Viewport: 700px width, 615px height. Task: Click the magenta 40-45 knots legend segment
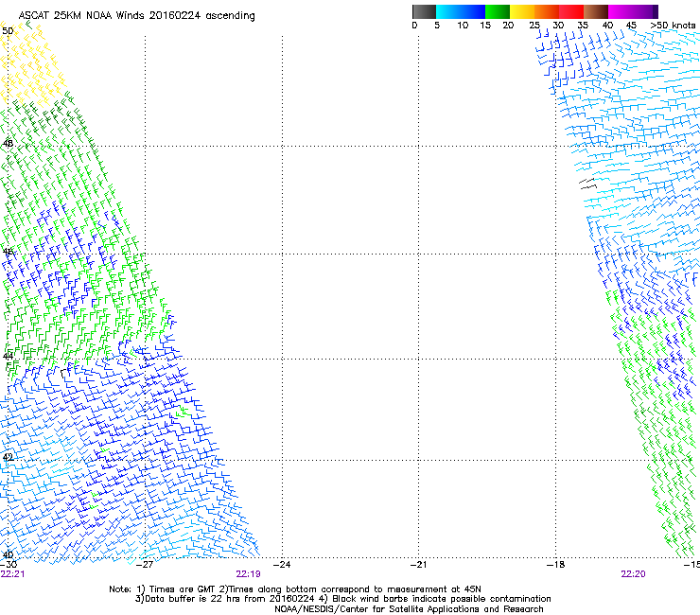(x=621, y=11)
